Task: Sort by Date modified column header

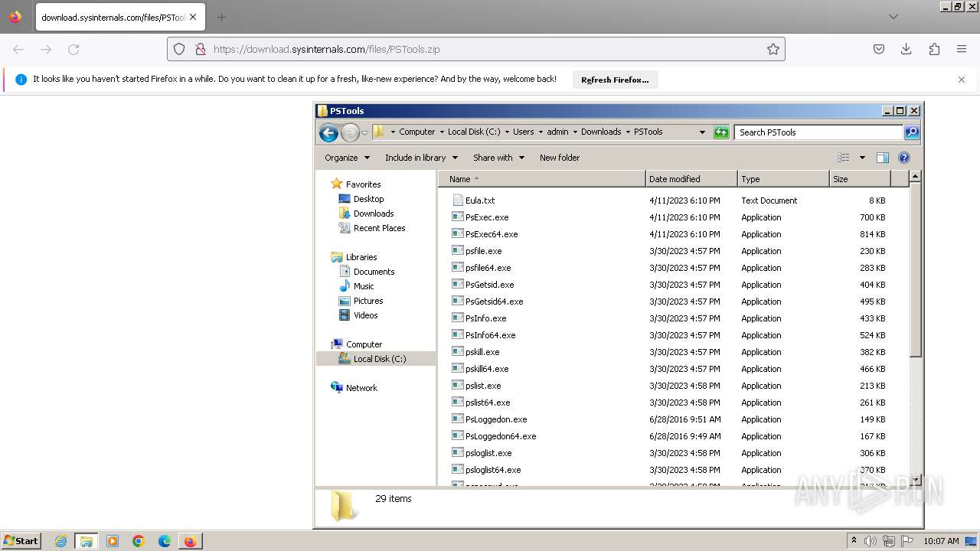Action: (x=691, y=179)
